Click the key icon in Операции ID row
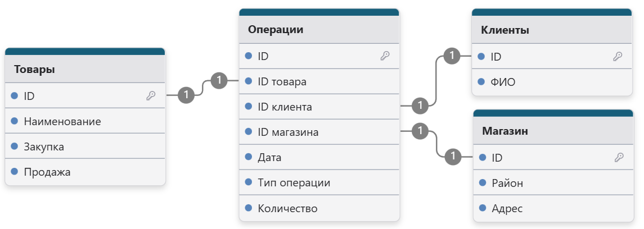Image resolution: width=644 pixels, height=229 pixels. click(385, 56)
